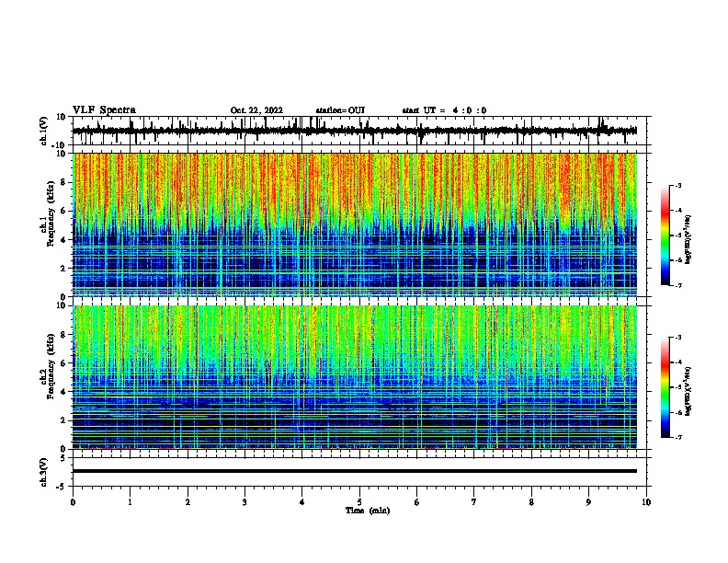Click the time axis tick label "0"

[x=73, y=502]
